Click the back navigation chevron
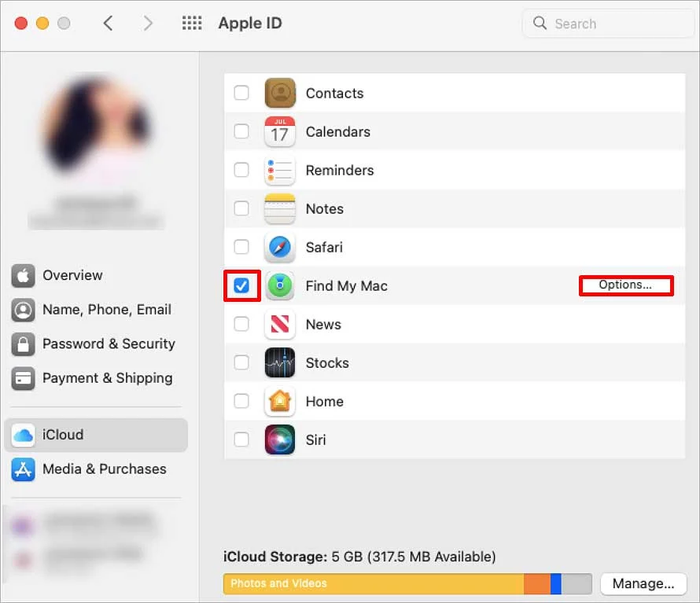The width and height of the screenshot is (700, 603). [x=109, y=23]
